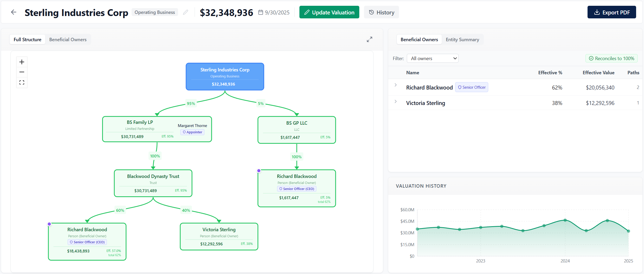Open the Entity Summary tab
This screenshot has height=274, width=644.
coord(462,40)
